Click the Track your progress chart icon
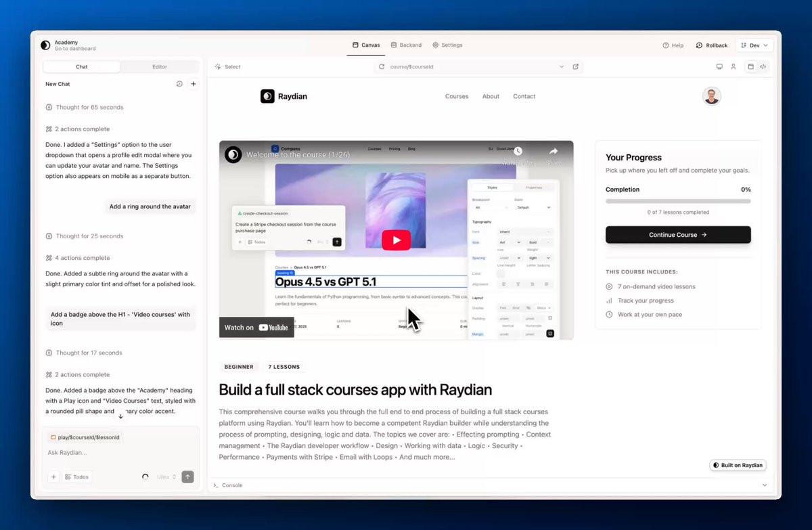812x530 pixels. click(x=609, y=301)
